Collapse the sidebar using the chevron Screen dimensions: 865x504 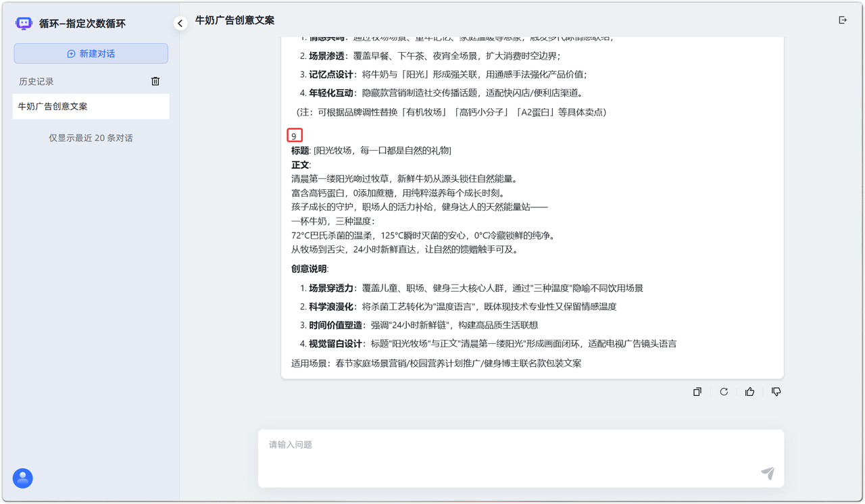tap(180, 24)
